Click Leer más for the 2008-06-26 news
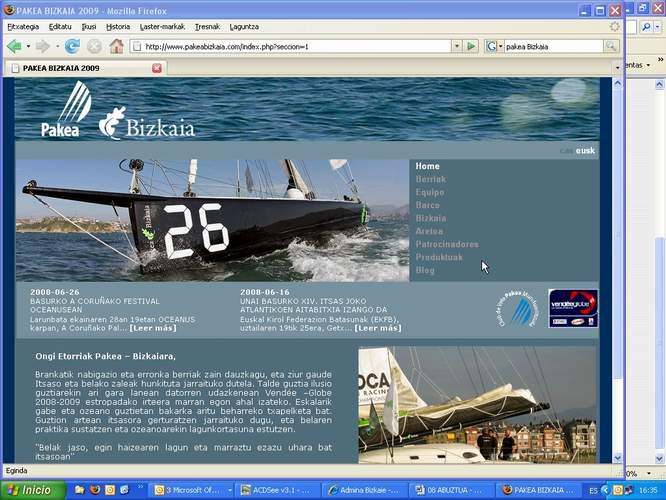This screenshot has width=666, height=500. point(153,328)
